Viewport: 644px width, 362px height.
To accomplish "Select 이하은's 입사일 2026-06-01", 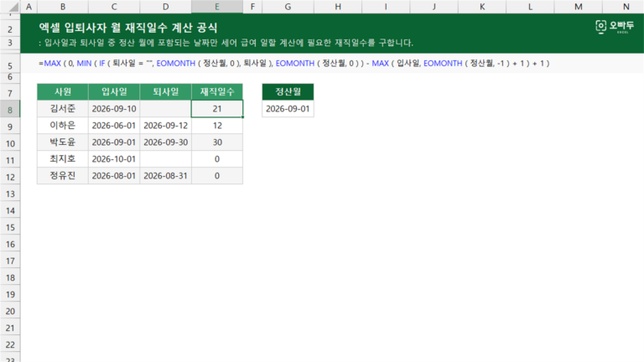I will click(x=114, y=126).
